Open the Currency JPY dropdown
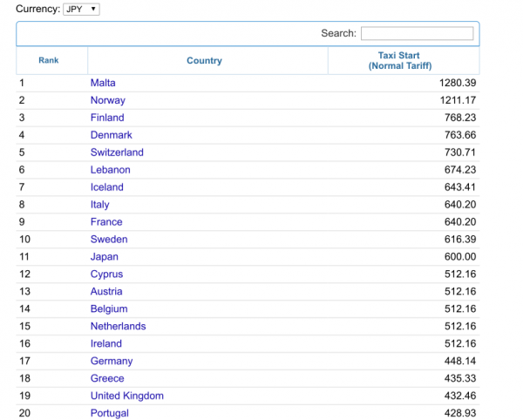 (x=82, y=9)
